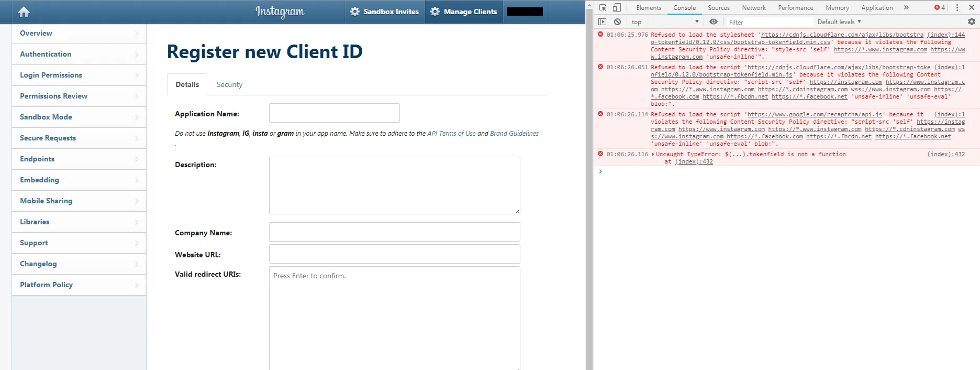Switch to DevTools Elements tab
The width and height of the screenshot is (980, 370).
[649, 7]
